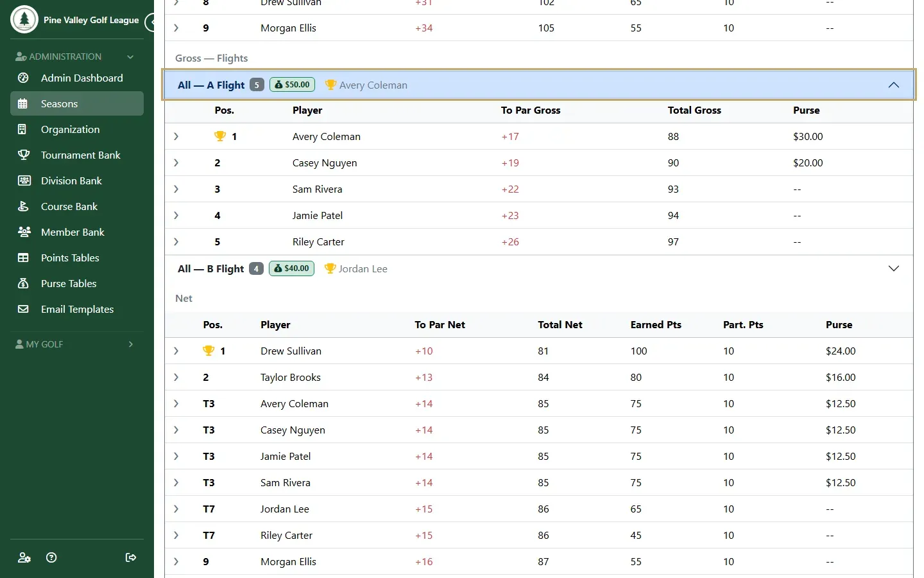
Task: Click the 'Gross — Flights' section label
Action: pyautogui.click(x=212, y=58)
